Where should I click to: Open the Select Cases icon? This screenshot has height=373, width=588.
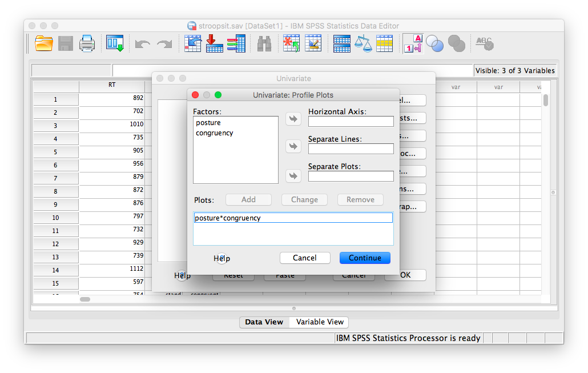(x=384, y=43)
